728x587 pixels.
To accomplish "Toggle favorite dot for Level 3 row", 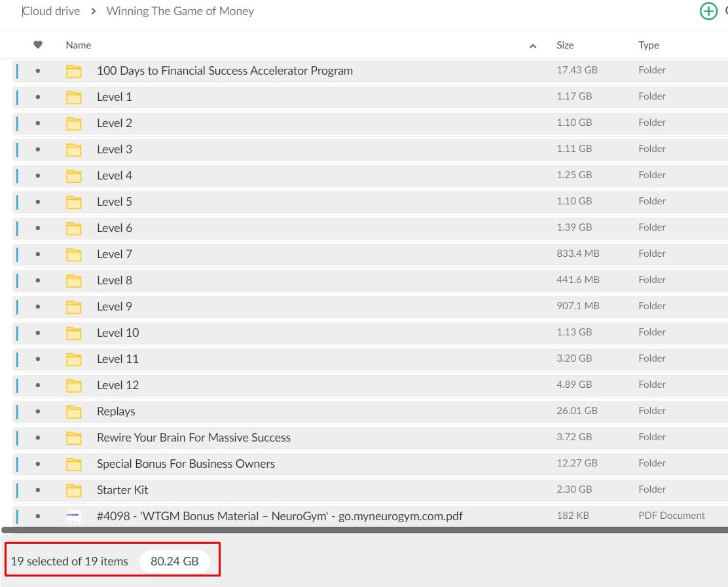I will pos(38,149).
